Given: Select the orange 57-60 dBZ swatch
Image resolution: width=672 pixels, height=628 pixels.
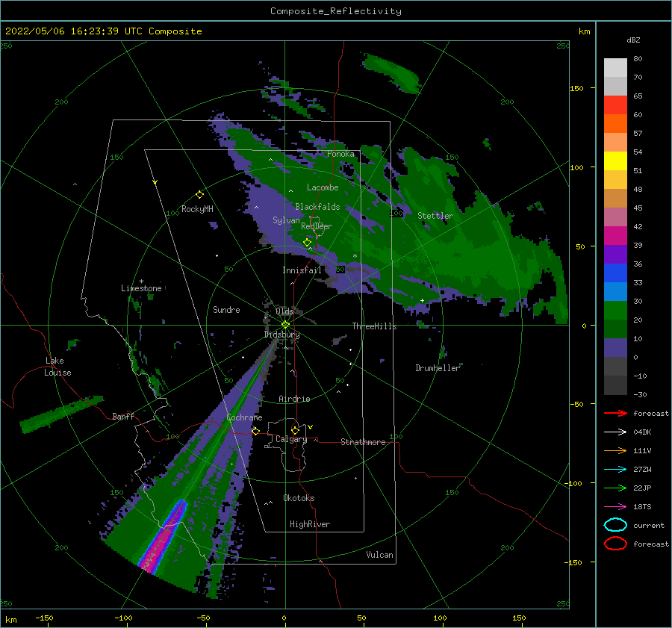Looking at the screenshot, I should click(x=615, y=124).
